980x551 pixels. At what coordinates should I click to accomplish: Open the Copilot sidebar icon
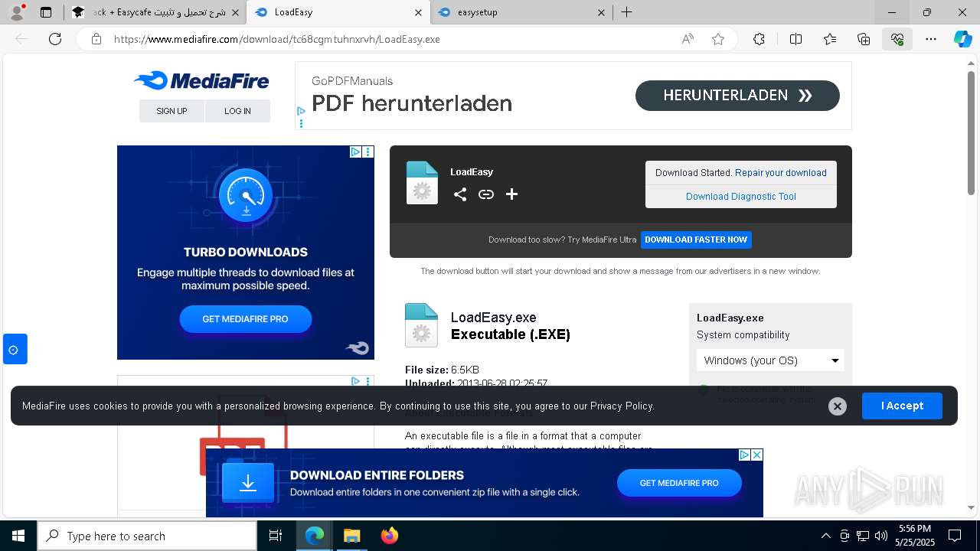tap(962, 39)
